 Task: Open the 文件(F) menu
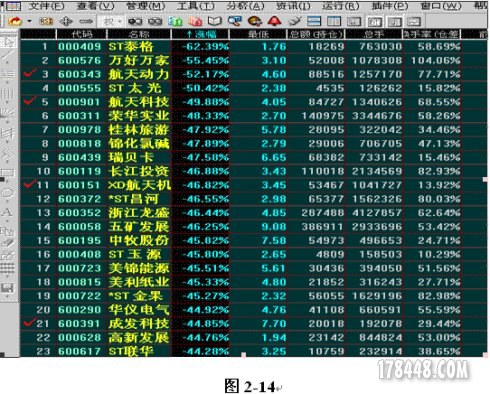[x=46, y=6]
